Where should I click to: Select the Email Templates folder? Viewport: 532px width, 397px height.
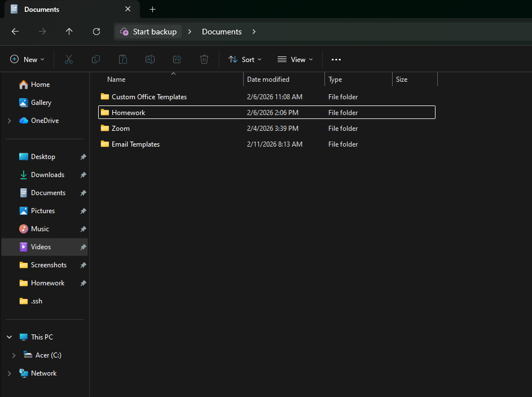pos(135,144)
